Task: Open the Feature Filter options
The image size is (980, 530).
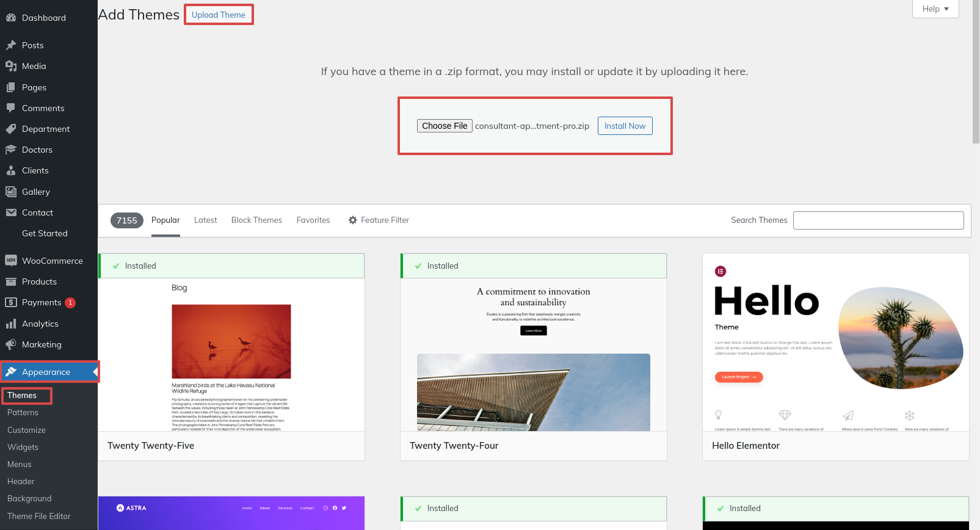Action: pos(379,220)
